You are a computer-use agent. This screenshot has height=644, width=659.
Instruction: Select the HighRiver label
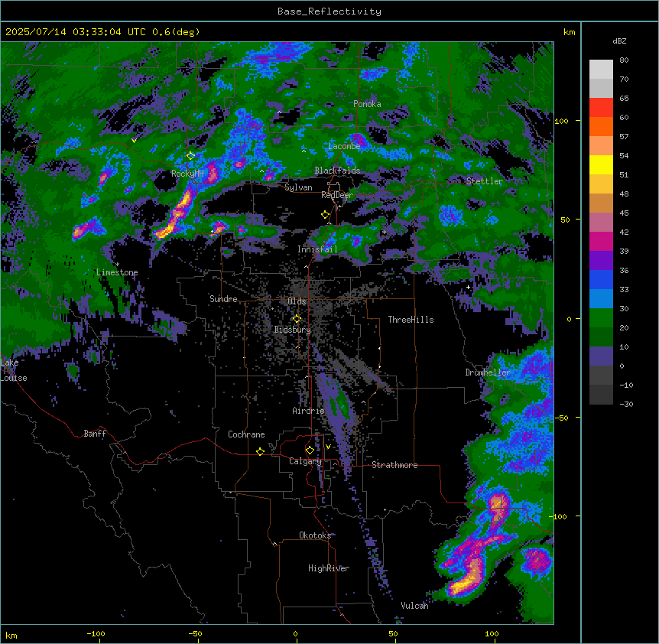pos(329,568)
